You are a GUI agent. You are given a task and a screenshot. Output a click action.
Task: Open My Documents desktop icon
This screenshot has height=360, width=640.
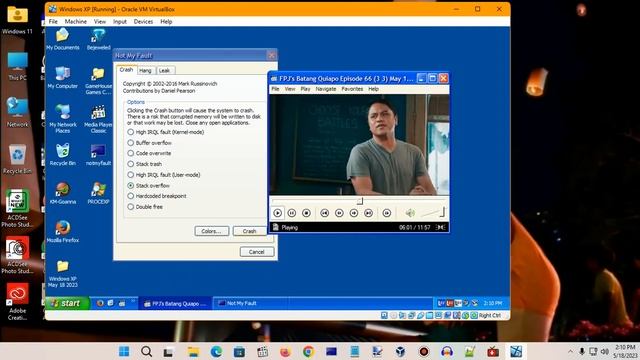coord(62,40)
